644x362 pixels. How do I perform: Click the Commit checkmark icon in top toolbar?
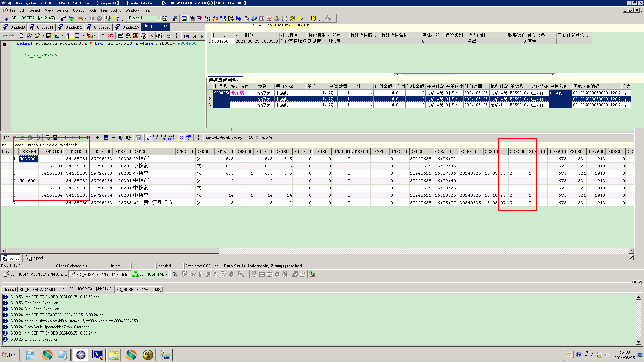[109, 18]
